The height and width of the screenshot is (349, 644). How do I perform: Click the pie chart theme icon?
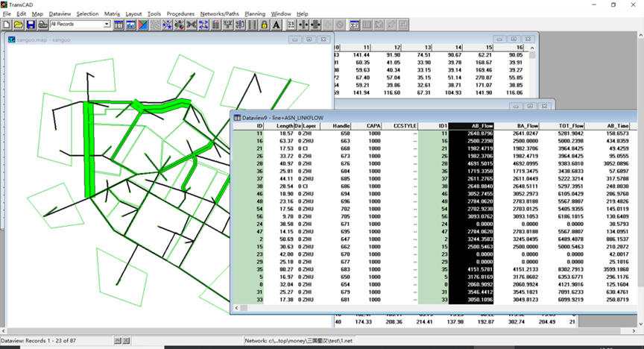179,25
